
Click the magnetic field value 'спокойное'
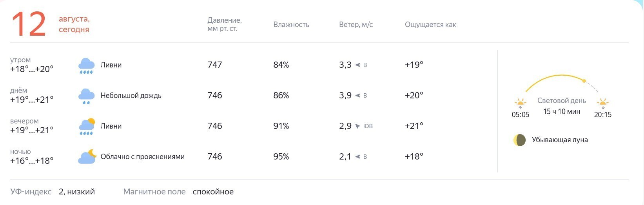point(213,192)
